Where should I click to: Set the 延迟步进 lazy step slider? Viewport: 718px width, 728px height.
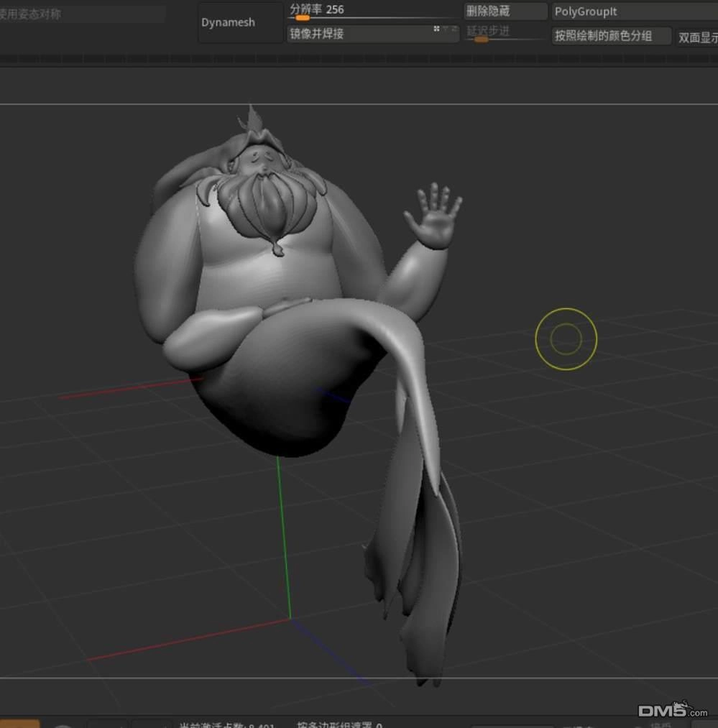pyautogui.click(x=505, y=34)
